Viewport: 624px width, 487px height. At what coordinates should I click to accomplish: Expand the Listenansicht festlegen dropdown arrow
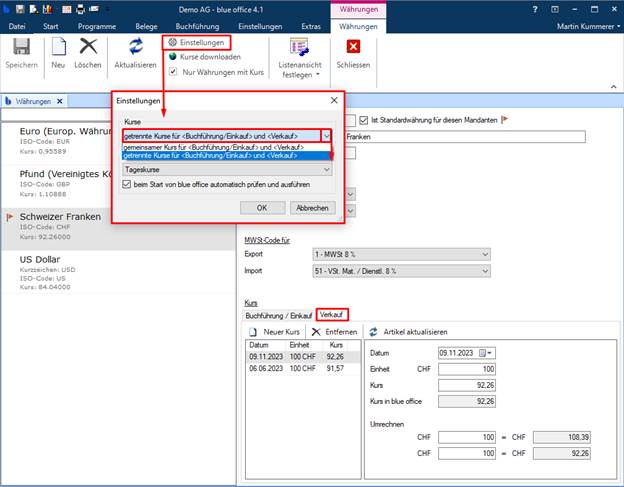pyautogui.click(x=318, y=75)
